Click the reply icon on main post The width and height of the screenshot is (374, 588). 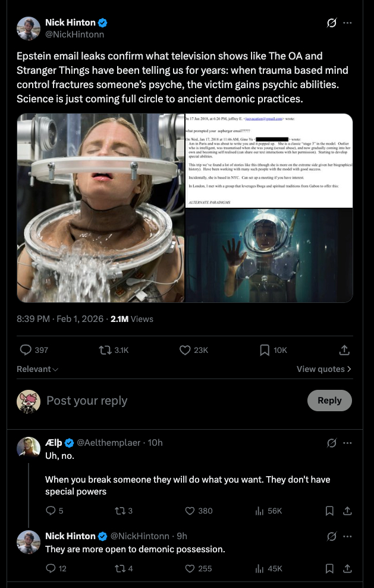26,350
